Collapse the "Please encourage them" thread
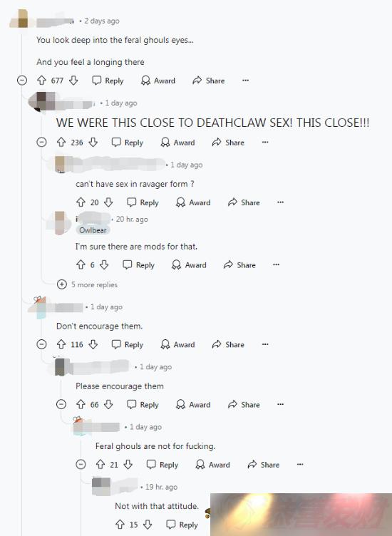Image resolution: width=392 pixels, height=536 pixels. (x=61, y=404)
